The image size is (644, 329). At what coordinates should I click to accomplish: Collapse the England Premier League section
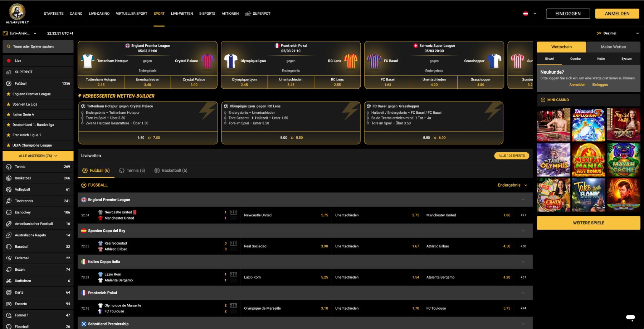(523, 200)
